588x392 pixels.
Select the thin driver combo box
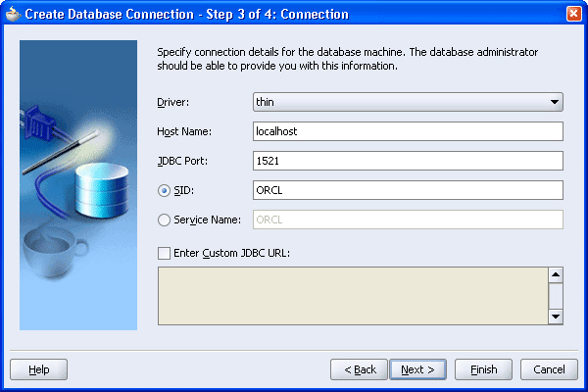408,102
